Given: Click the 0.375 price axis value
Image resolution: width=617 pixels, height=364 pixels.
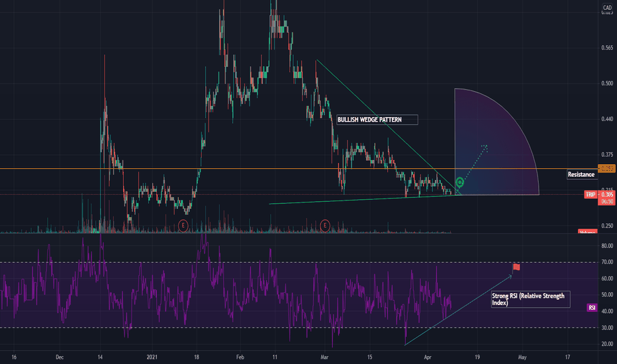Looking at the screenshot, I should (607, 155).
